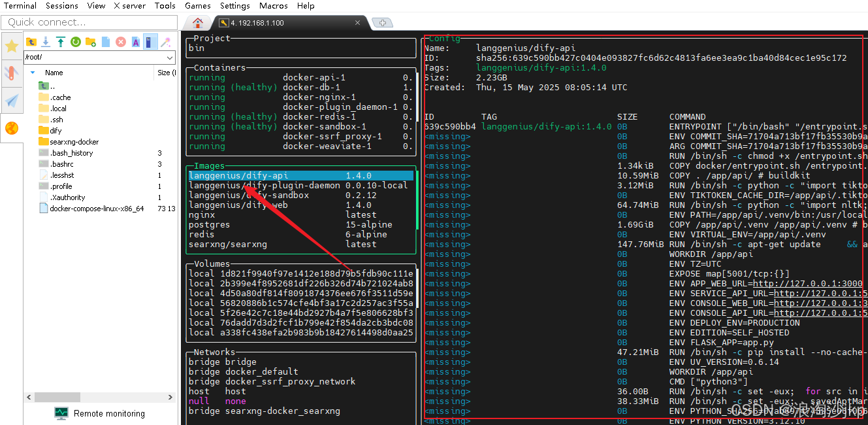Open the star Sessions sidebar tab

[x=11, y=46]
